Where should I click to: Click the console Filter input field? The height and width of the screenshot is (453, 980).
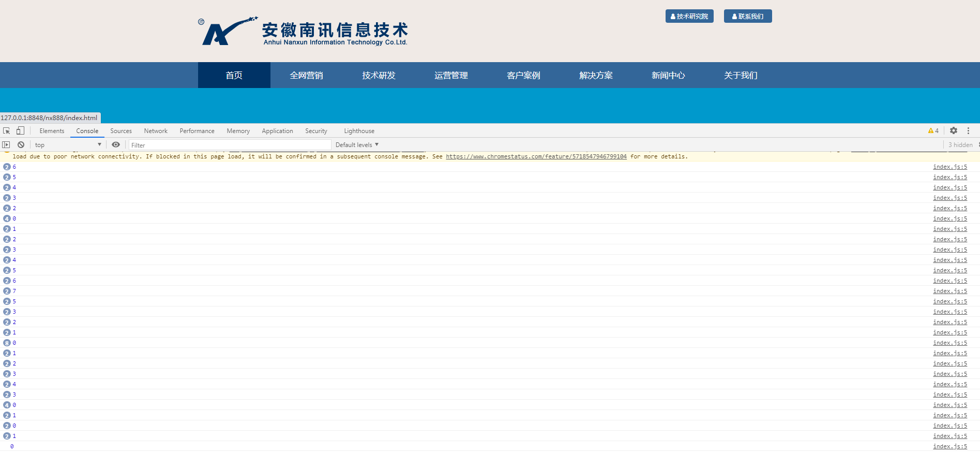pos(230,145)
